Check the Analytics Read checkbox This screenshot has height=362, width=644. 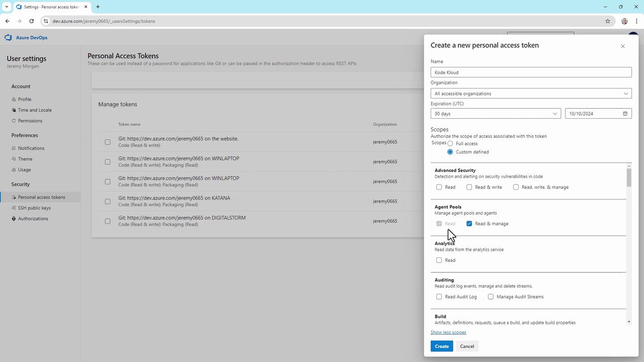point(439,260)
